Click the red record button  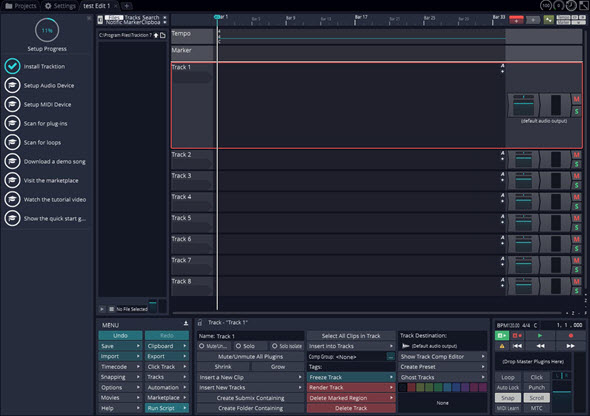(x=570, y=335)
